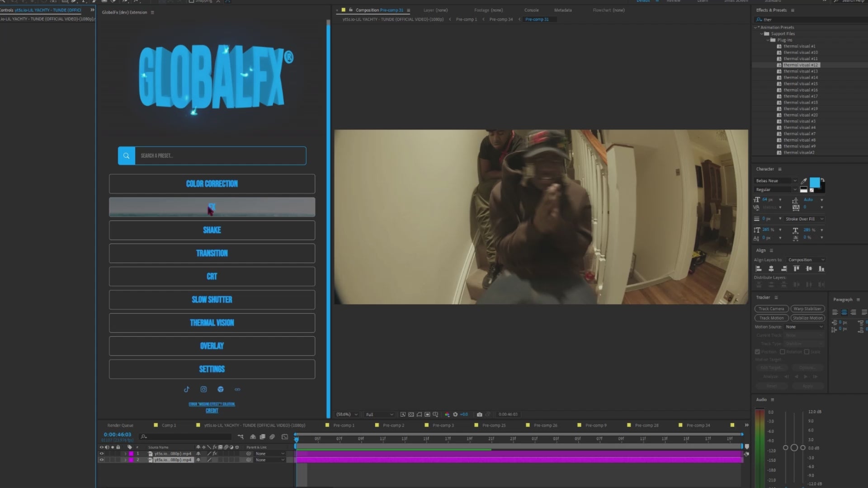The height and width of the screenshot is (488, 868).
Task: Toggle the Position checkbox in Tracker
Action: click(x=757, y=352)
